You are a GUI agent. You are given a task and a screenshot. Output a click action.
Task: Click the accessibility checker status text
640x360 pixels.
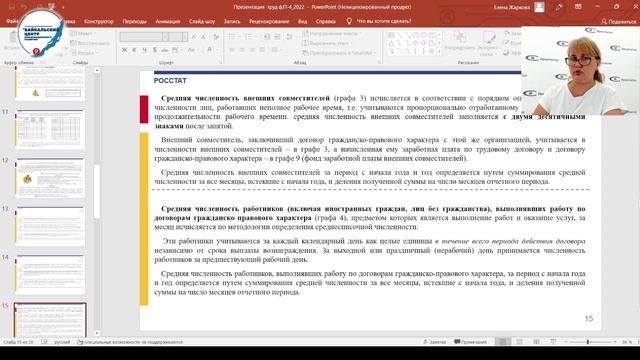click(x=130, y=342)
